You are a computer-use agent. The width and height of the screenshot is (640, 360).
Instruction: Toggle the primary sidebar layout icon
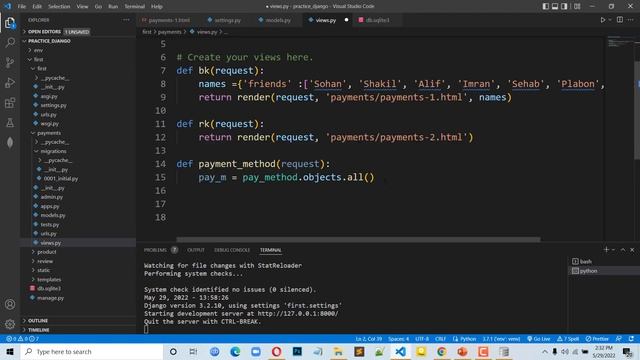(546, 6)
